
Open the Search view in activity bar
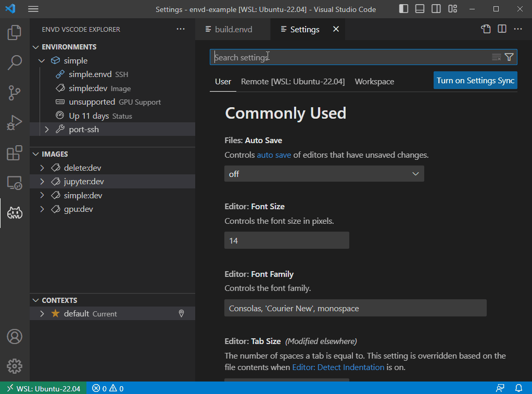point(14,62)
